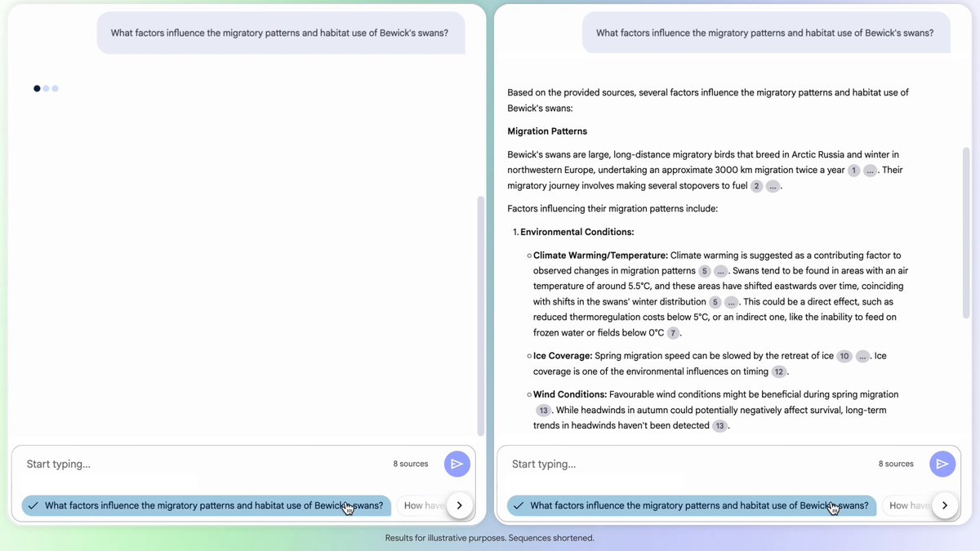
Task: Click the "Climate Warming/Temperature:" bullet label
Action: click(x=600, y=256)
